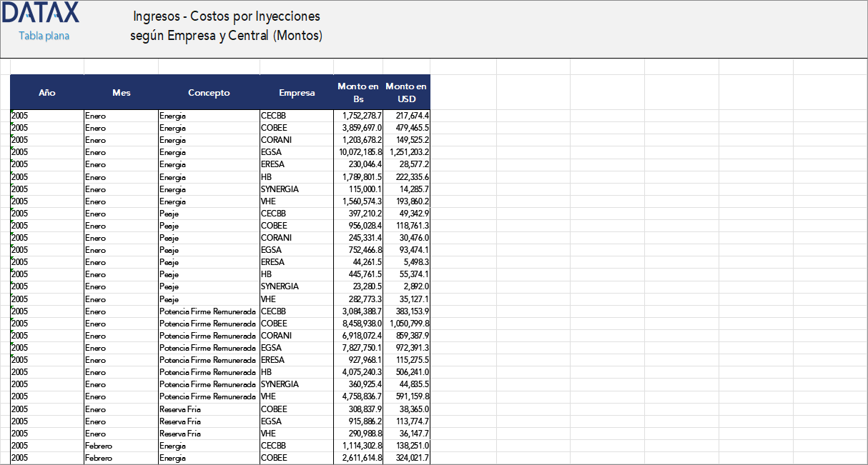Select the Monto en USD header
Image resolution: width=868 pixels, height=465 pixels.
(x=406, y=92)
